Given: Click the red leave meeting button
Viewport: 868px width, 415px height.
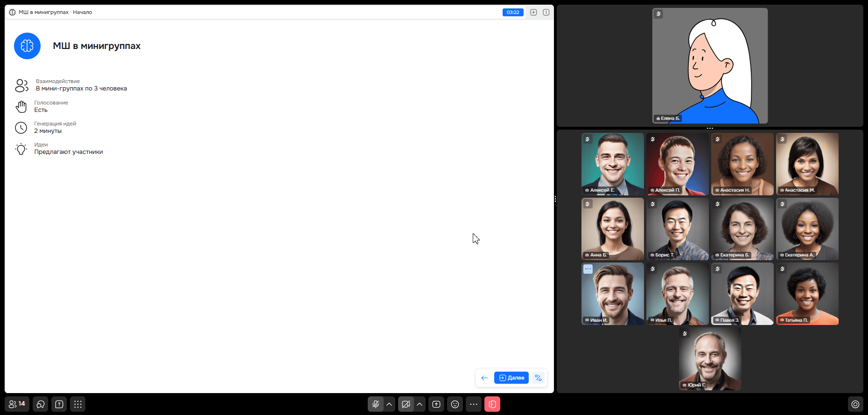Looking at the screenshot, I should 492,404.
